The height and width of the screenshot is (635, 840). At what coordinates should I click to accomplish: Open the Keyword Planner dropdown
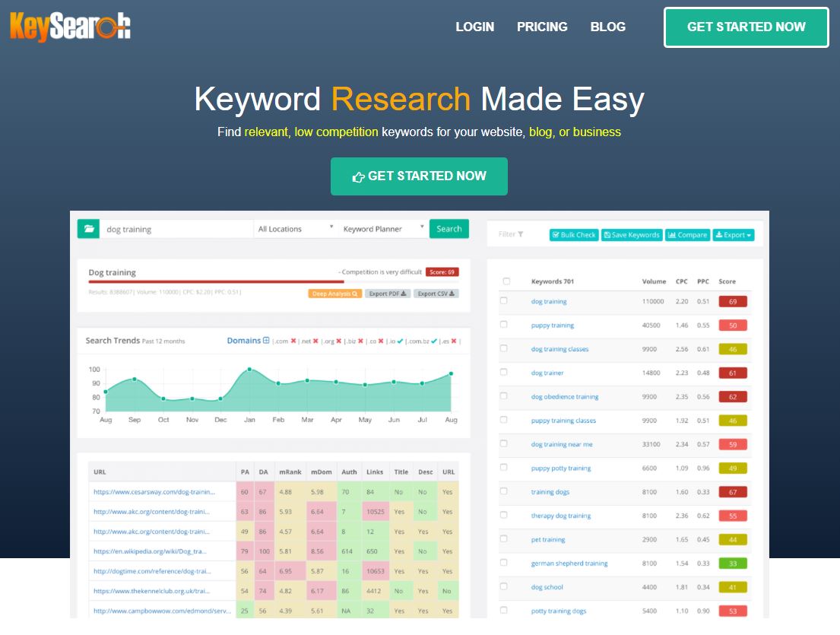pyautogui.click(x=384, y=229)
